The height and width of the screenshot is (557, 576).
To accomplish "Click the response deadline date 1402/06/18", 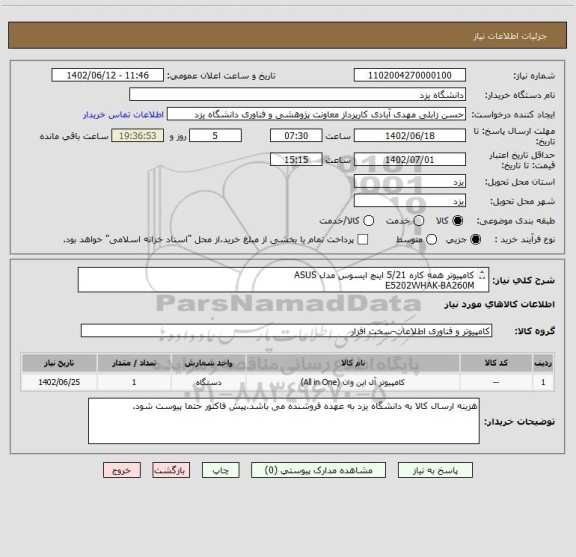I will pyautogui.click(x=410, y=136).
